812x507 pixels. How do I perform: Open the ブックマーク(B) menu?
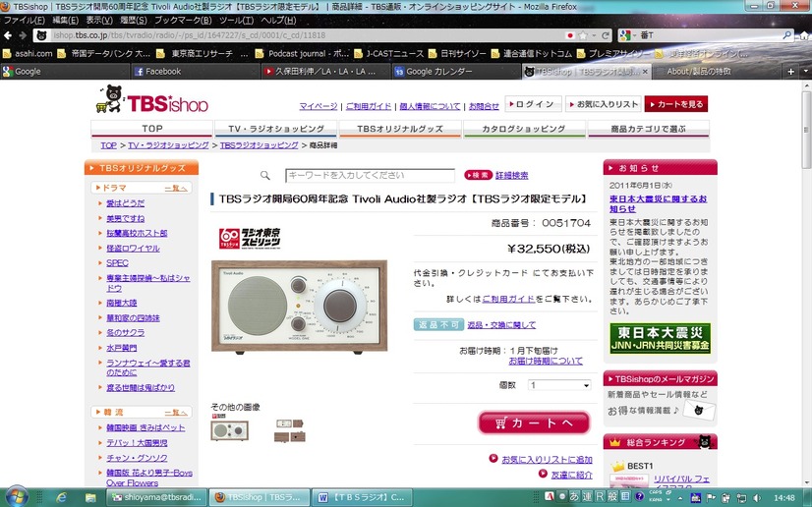coord(183,21)
